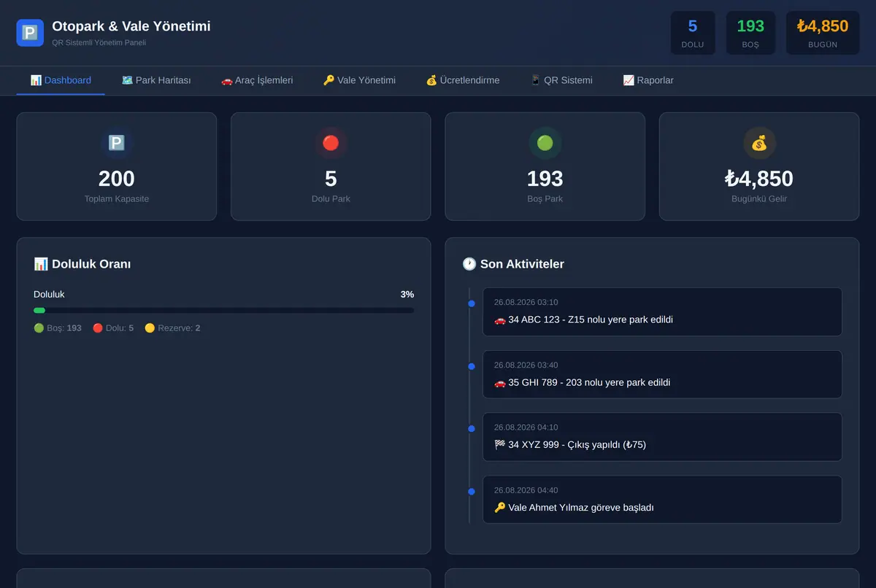The width and height of the screenshot is (876, 588).
Task: Click the Doluluk occupancy progress bar
Action: (x=224, y=310)
